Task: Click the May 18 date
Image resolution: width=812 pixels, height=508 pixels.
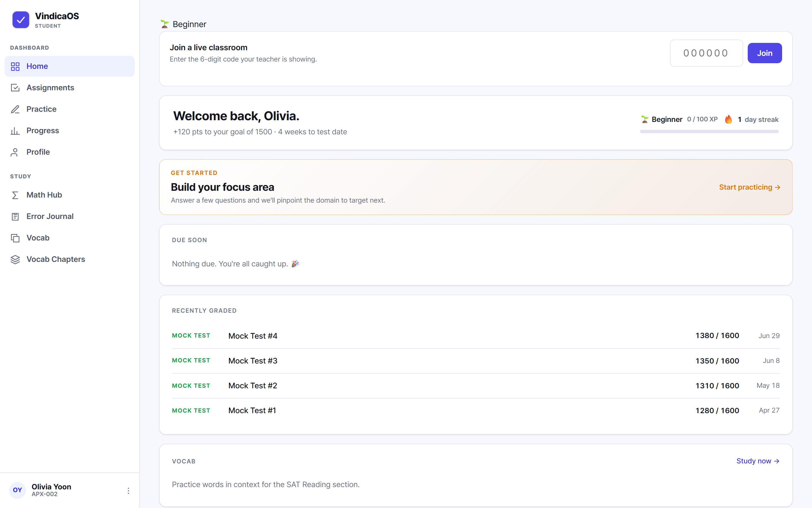Action: pyautogui.click(x=768, y=386)
